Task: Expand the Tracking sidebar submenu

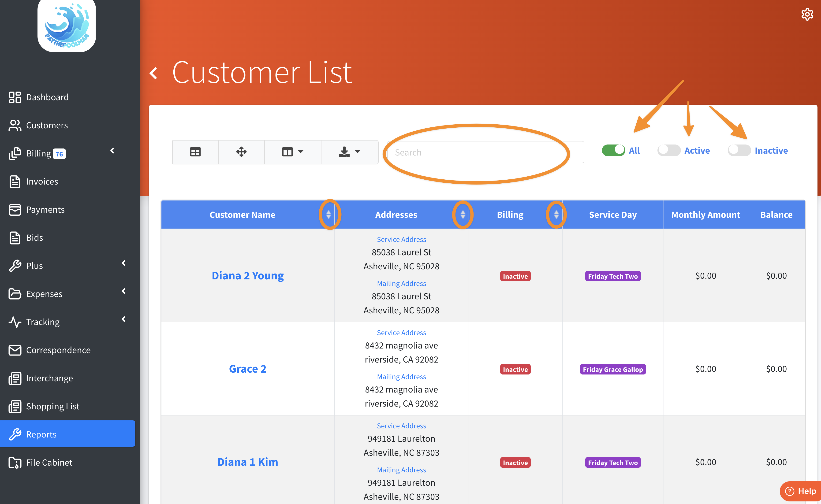Action: point(123,319)
